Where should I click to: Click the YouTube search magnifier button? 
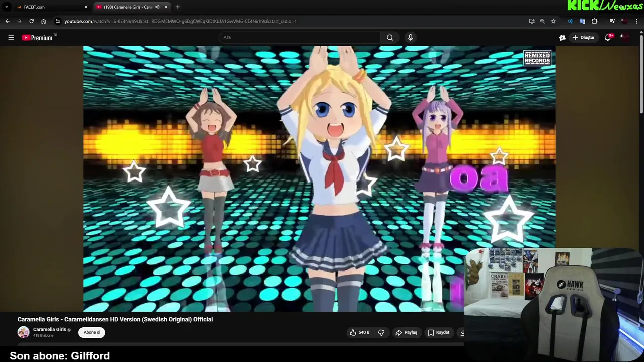click(390, 38)
